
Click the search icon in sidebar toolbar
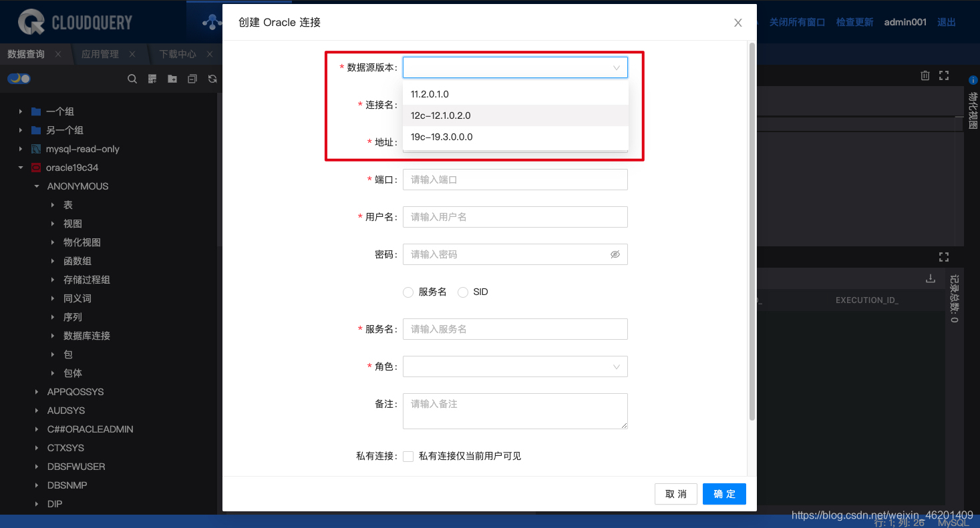(132, 79)
